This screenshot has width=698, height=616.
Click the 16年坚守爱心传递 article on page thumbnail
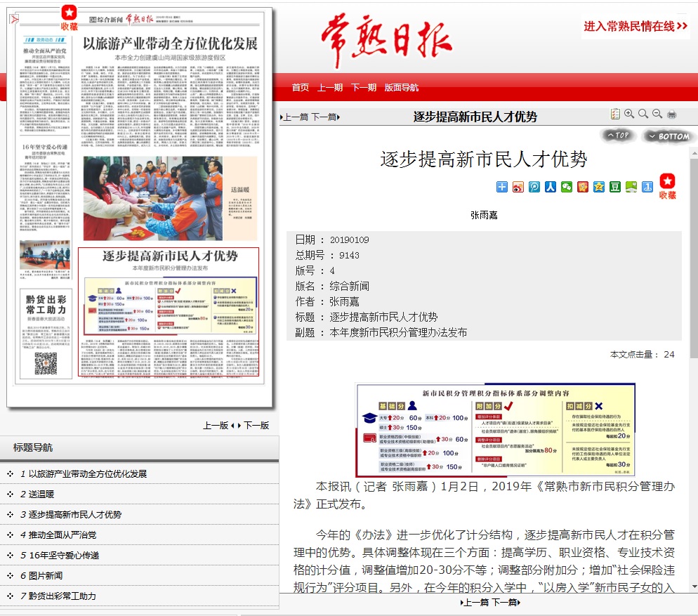point(45,186)
